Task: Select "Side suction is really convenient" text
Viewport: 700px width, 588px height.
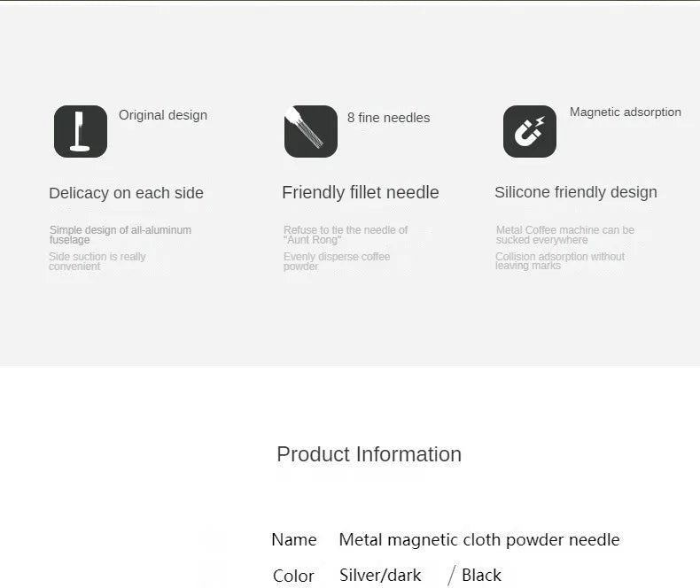Action: [x=97, y=261]
